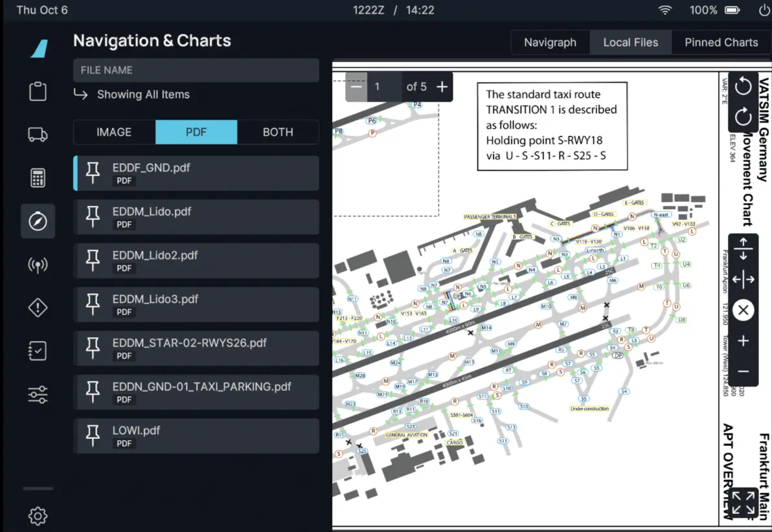Open the ground services truck page
Screen dimensions: 772x532
click(38, 135)
